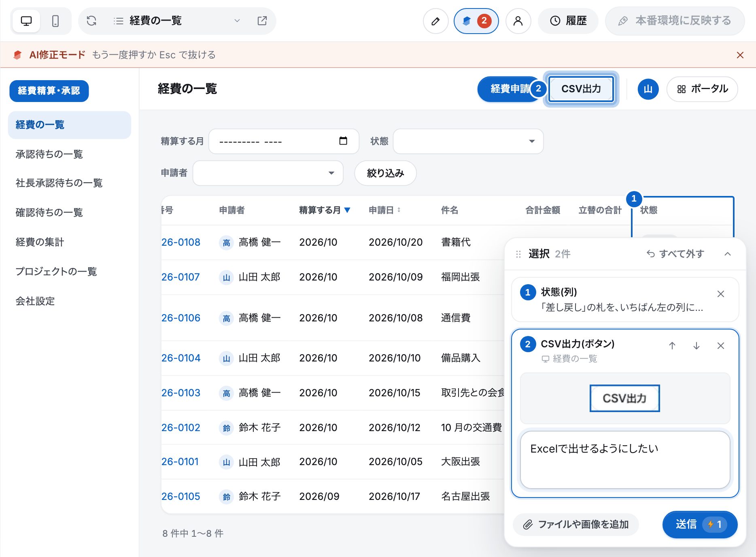Click the selection panel drag handle
Screen dimensions: 756x557
[518, 254]
